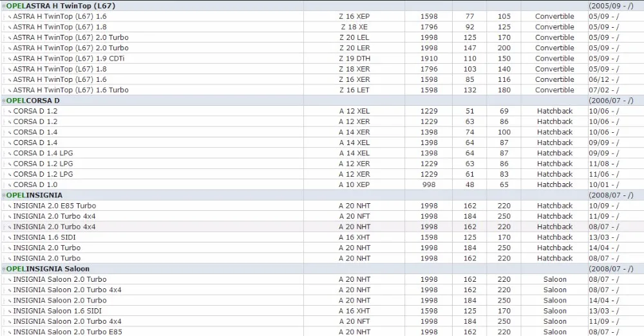Screen dimensions: 644x336
Task: Click date 11/08 - / in CORSA D rows
Action: (x=604, y=164)
